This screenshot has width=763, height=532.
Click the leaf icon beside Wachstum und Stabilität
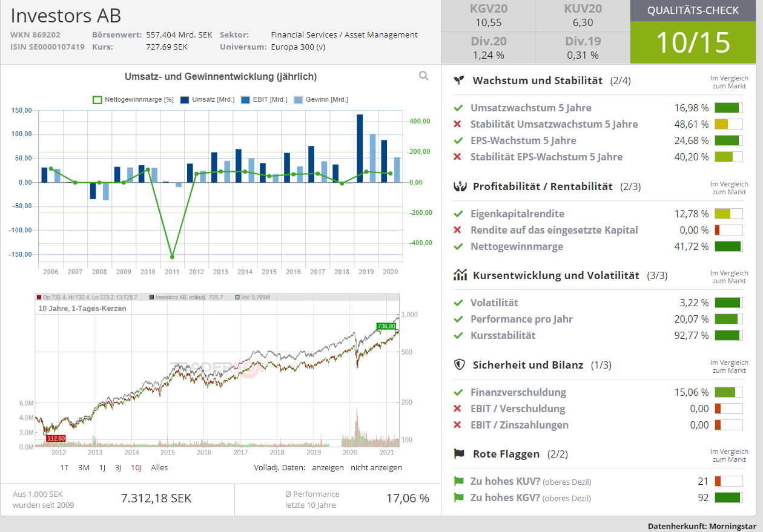pyautogui.click(x=460, y=80)
